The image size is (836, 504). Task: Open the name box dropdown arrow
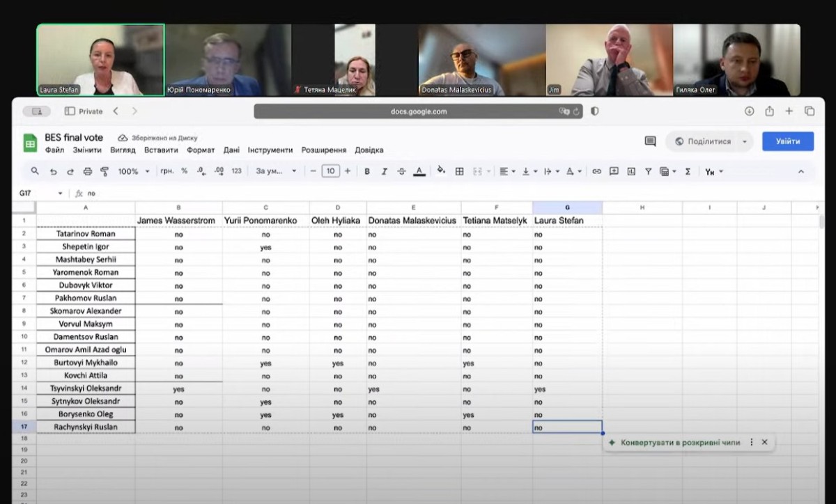[x=60, y=194]
